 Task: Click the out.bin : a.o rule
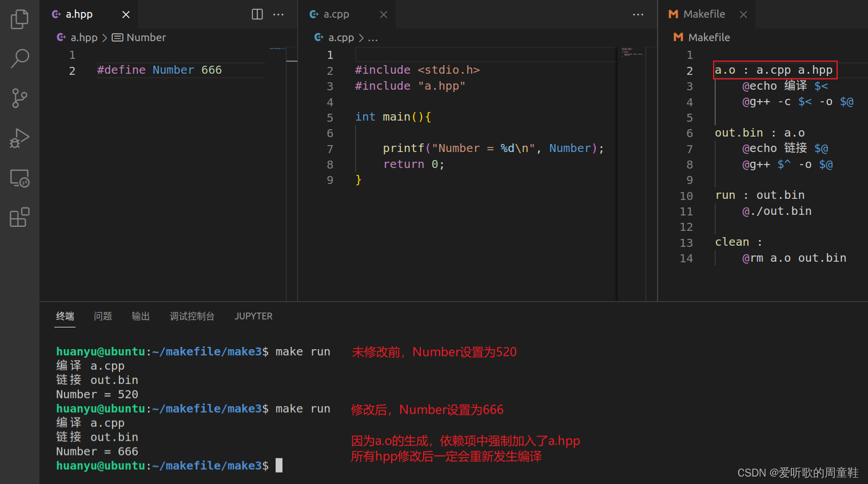point(760,133)
